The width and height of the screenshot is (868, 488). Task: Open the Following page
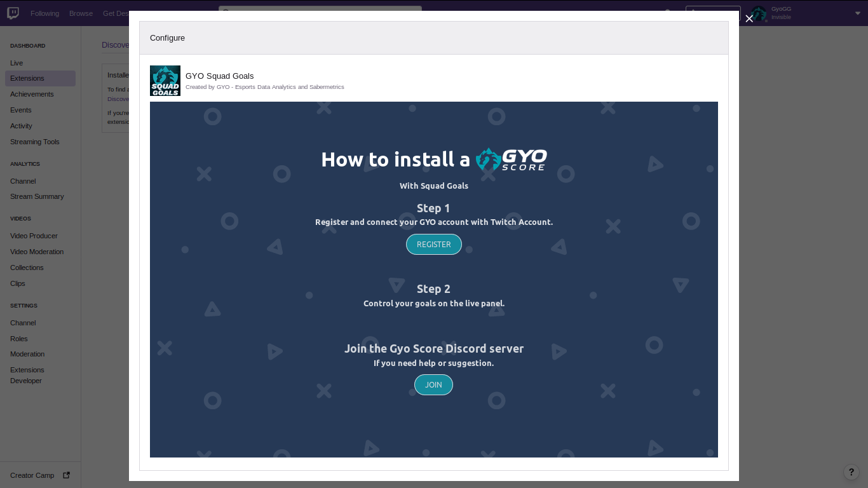click(x=44, y=13)
